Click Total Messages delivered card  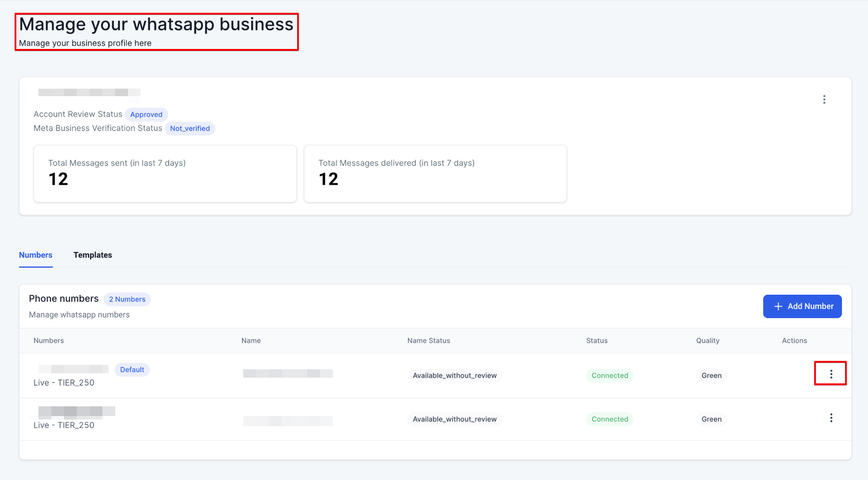click(x=435, y=174)
